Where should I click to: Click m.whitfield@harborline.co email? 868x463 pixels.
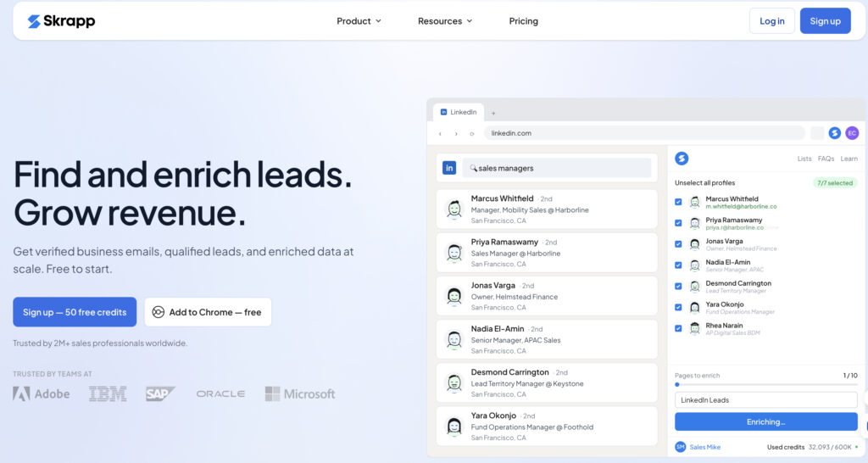tap(741, 207)
